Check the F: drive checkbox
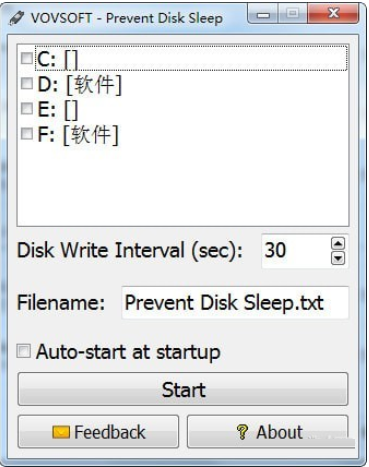This screenshot has width=369, height=467. 27,134
